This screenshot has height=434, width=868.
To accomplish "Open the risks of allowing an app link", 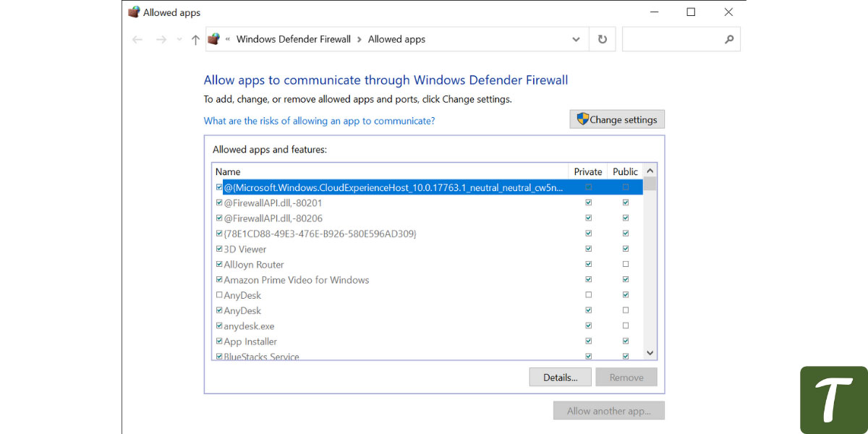I will (319, 121).
